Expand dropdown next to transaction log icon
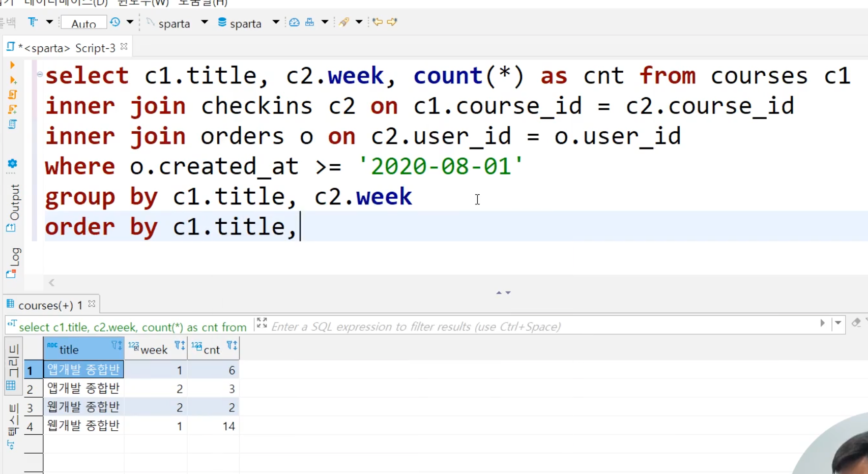The height and width of the screenshot is (474, 868). click(x=130, y=22)
